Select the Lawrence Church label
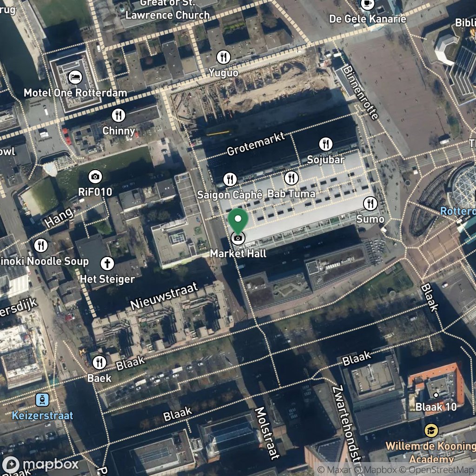Screen dimensions: 476x476 [x=167, y=15]
